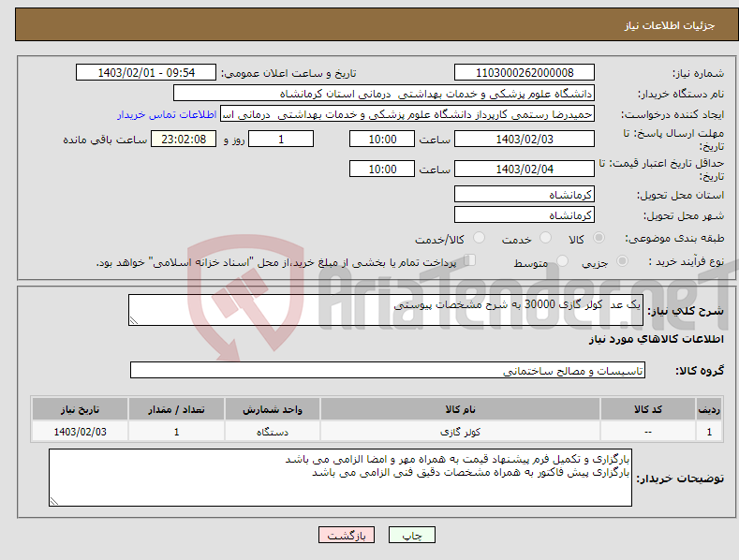Click the چاپ (print) button
Screen dimensions: 739x560
[x=411, y=535]
